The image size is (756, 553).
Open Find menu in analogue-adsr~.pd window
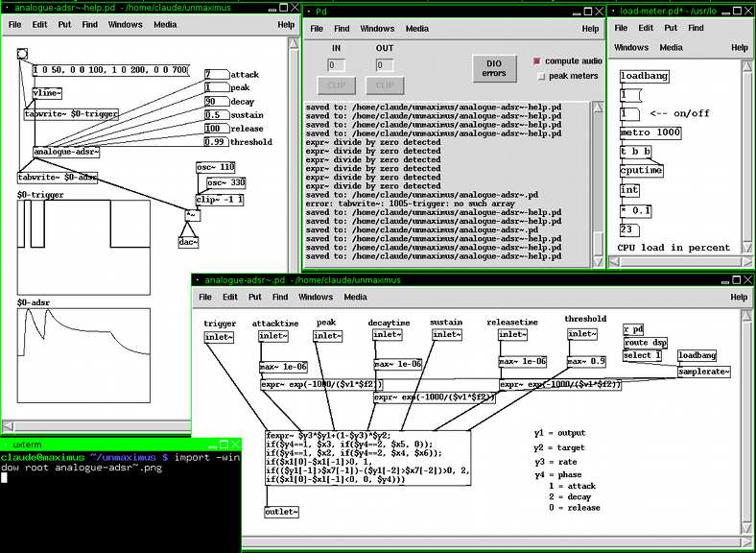[280, 297]
